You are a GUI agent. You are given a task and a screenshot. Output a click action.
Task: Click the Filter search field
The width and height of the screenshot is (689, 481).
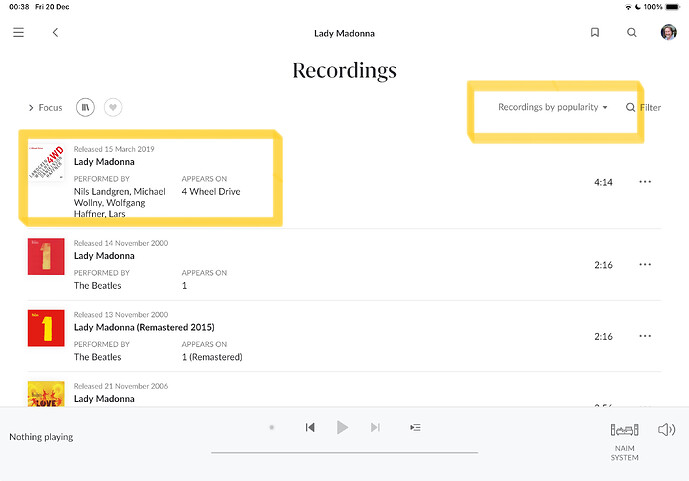(x=643, y=108)
